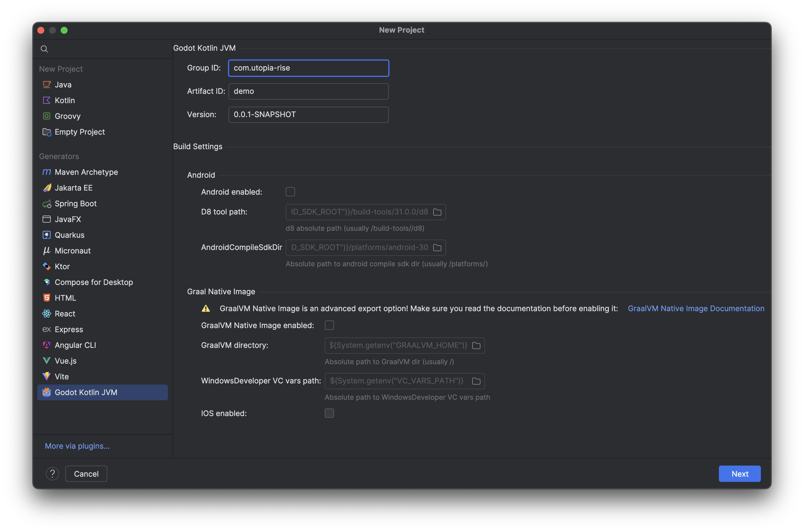Select Java project type
The width and height of the screenshot is (804, 532).
(103, 84)
